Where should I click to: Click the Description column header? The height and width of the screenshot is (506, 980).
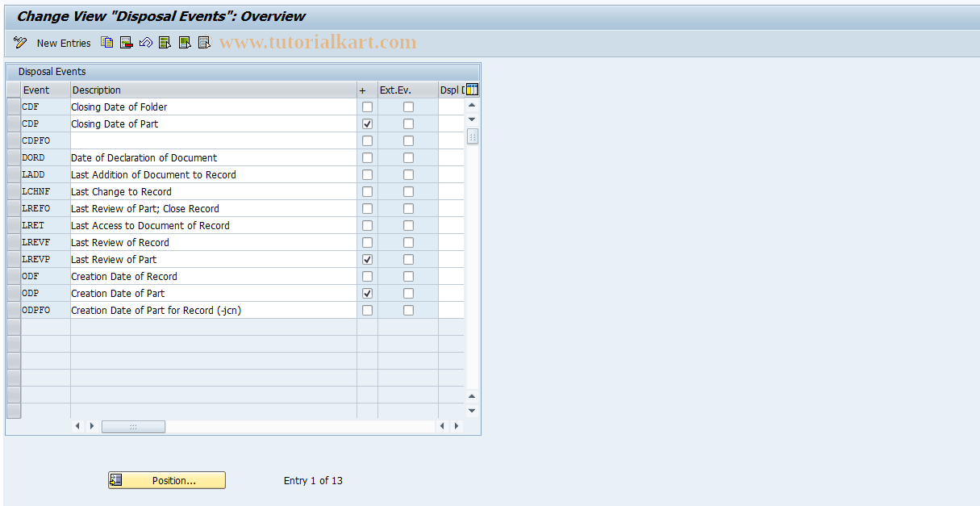click(214, 90)
